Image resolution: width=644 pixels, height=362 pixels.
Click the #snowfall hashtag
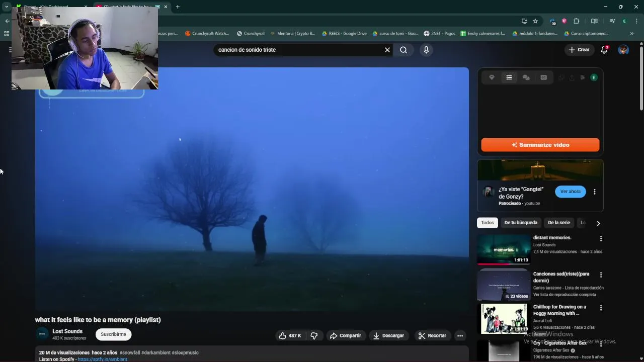130,352
